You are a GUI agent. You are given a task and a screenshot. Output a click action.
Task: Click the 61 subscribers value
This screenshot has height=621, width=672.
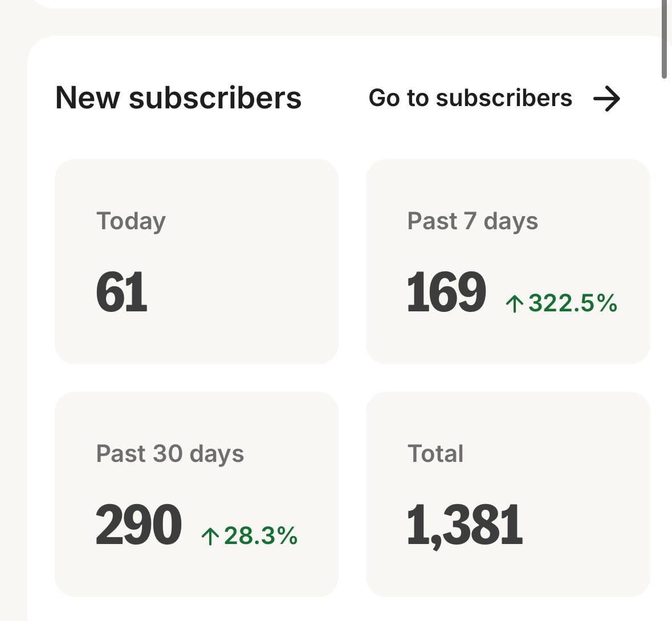(x=121, y=292)
